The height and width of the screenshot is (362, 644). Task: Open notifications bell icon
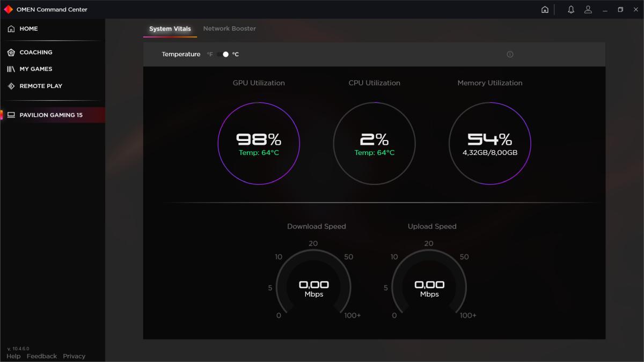571,10
